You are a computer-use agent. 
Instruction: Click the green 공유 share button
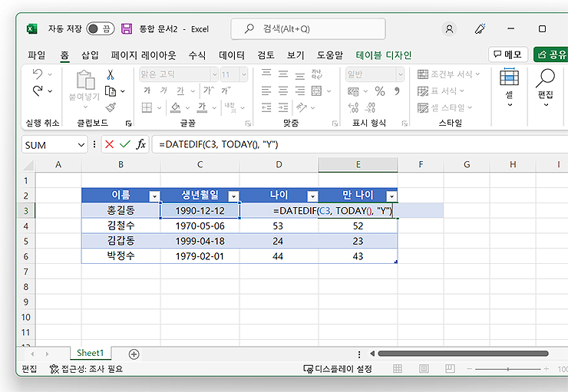(x=551, y=54)
